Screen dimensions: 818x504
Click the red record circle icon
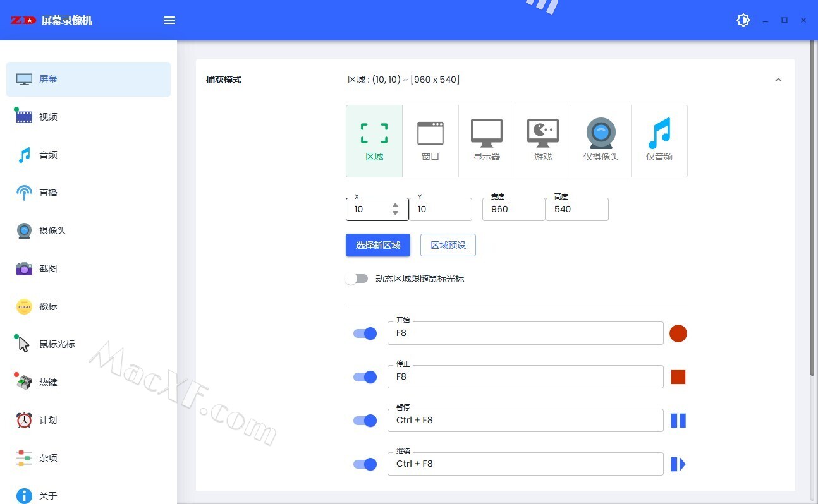click(678, 333)
